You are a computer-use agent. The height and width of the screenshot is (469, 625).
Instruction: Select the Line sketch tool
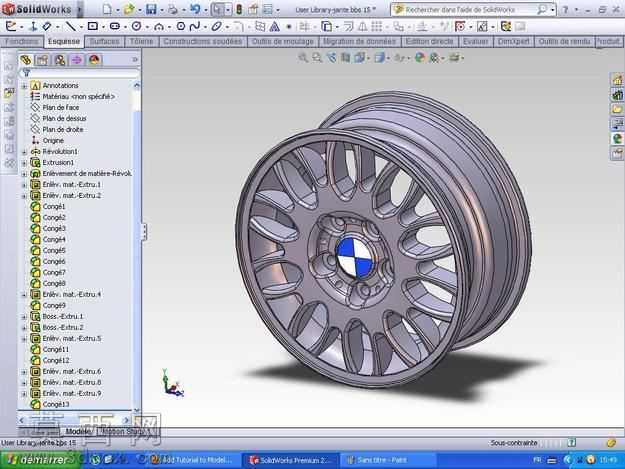pyautogui.click(x=70, y=27)
